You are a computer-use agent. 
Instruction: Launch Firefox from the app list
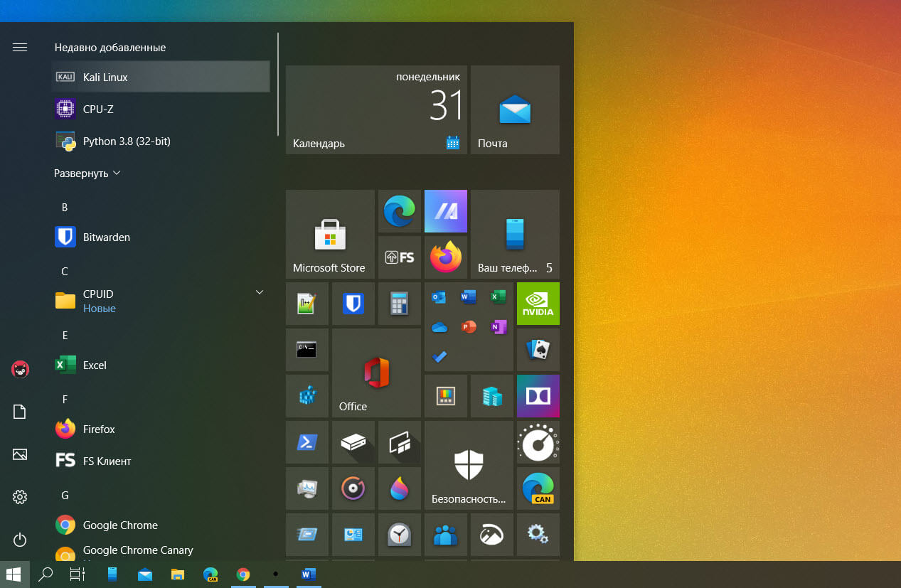point(161,429)
